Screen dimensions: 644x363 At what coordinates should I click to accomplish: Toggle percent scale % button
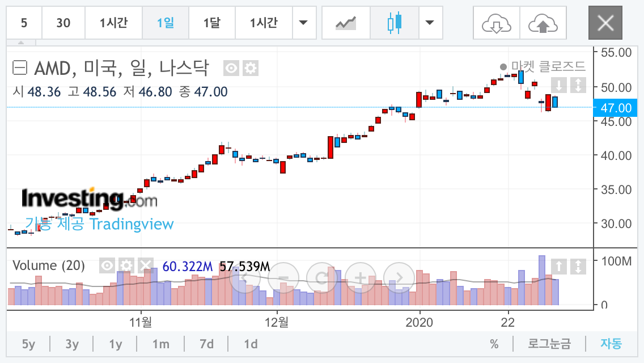click(x=494, y=344)
